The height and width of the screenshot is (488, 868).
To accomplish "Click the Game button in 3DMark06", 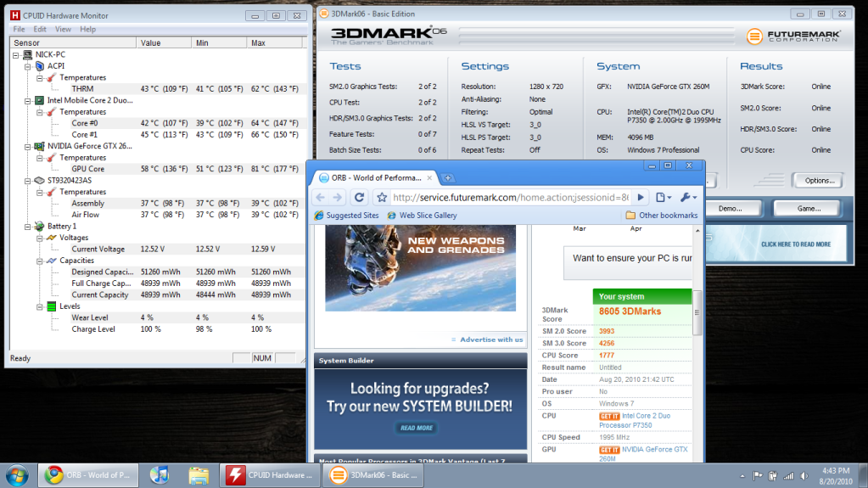I will pyautogui.click(x=809, y=208).
